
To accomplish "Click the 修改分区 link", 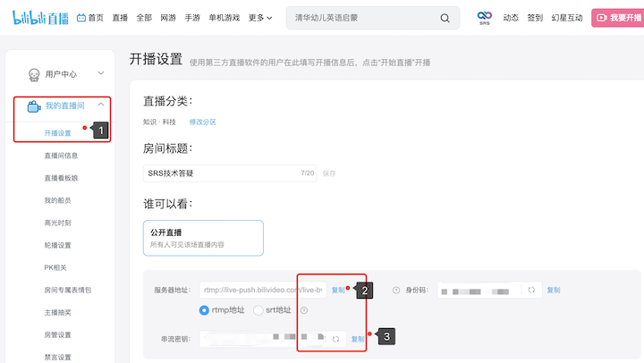I will click(x=202, y=122).
